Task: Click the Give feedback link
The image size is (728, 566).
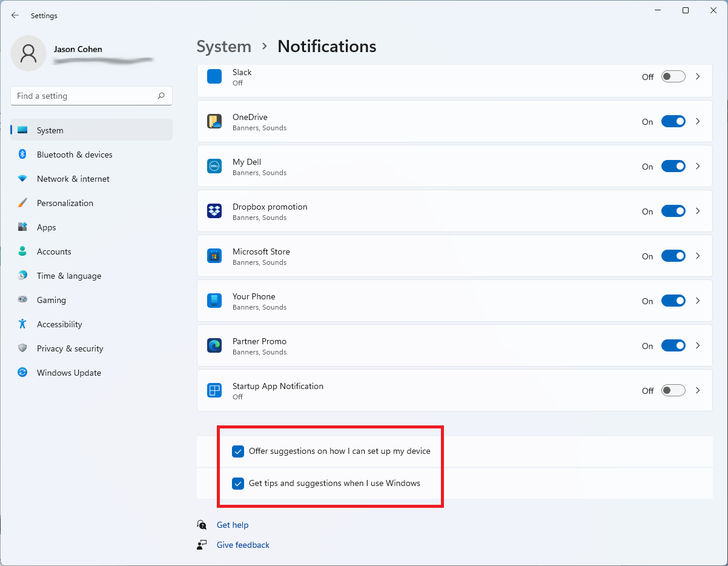Action: 243,545
